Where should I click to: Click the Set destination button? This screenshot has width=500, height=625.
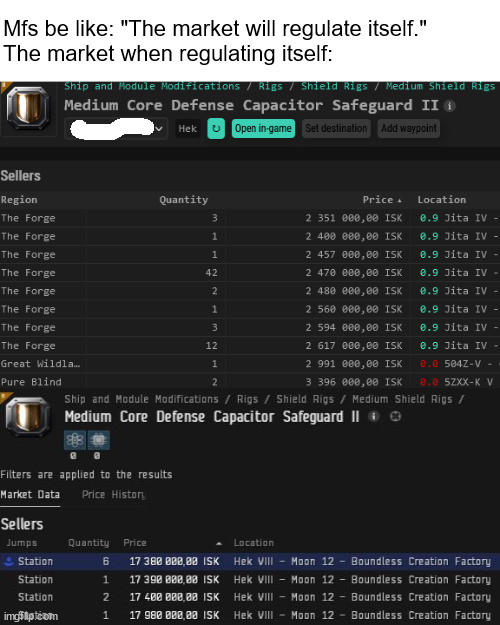(x=336, y=128)
